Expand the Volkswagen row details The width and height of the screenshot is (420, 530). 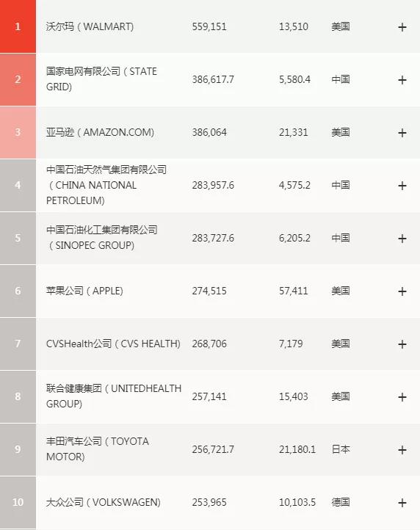click(x=402, y=503)
